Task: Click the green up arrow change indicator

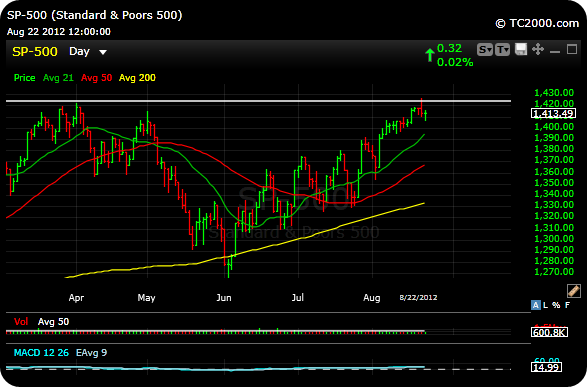Action: click(430, 55)
